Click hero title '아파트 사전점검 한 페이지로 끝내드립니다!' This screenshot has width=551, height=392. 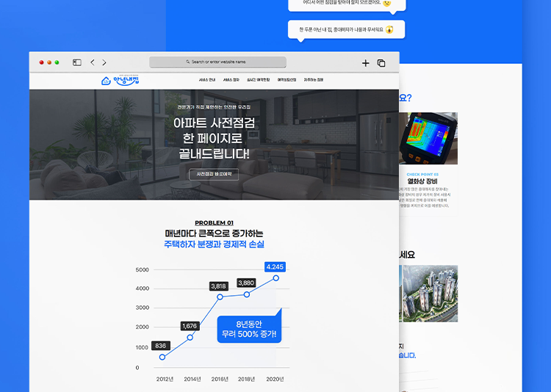point(214,139)
